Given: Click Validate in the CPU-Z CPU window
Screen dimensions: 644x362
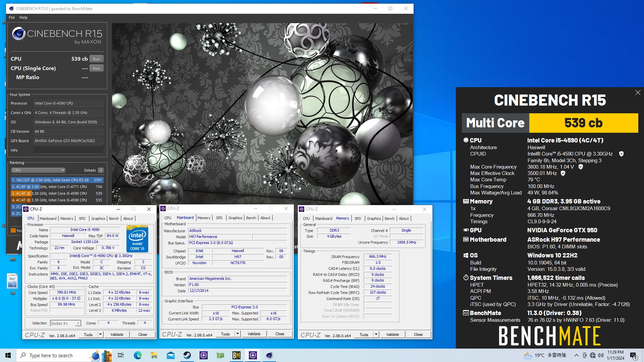Looking at the screenshot, I should coord(117,335).
